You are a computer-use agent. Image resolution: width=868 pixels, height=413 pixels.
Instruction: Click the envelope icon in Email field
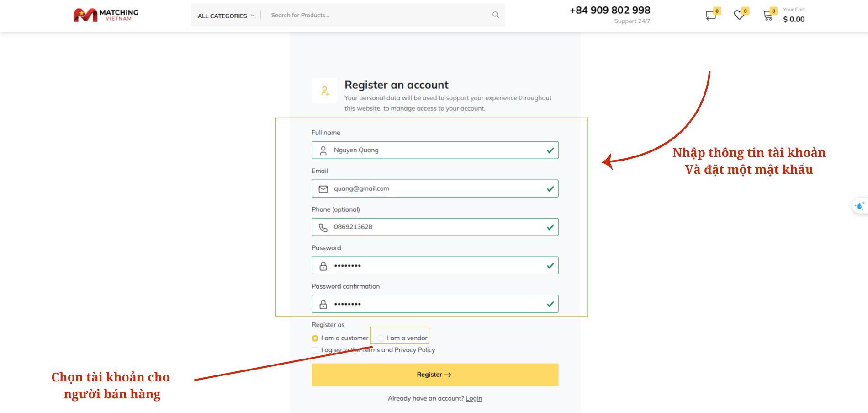pos(323,189)
